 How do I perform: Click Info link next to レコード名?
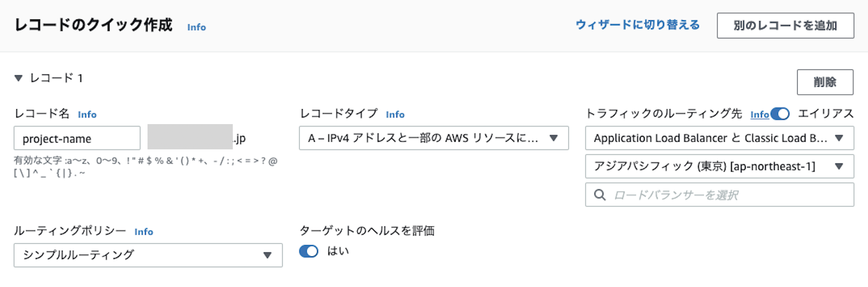pyautogui.click(x=87, y=115)
